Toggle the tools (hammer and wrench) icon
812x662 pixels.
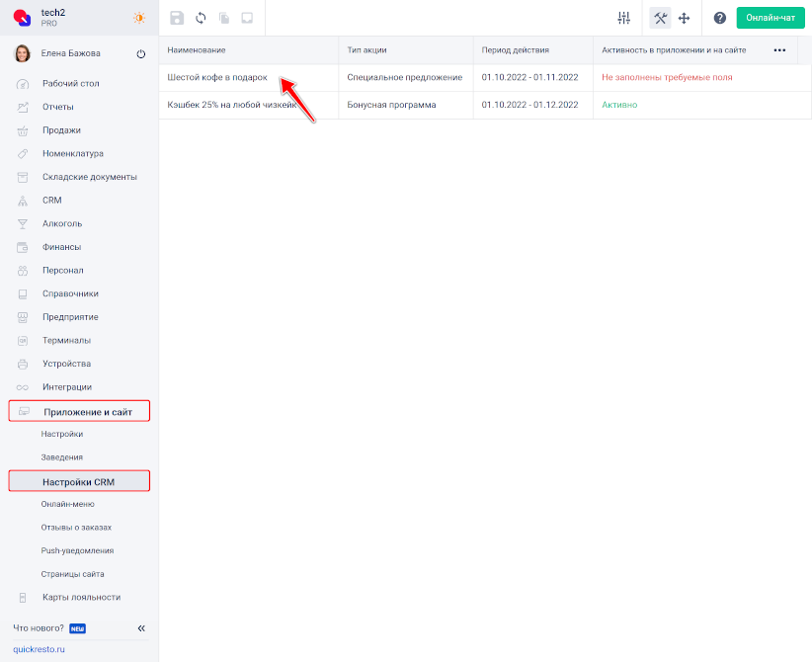660,18
